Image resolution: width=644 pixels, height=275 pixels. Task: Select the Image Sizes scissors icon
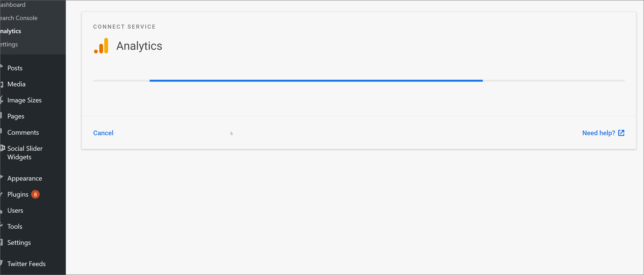click(2, 100)
